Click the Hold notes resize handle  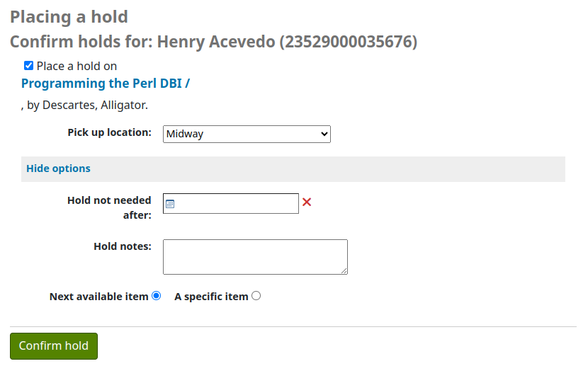point(344,270)
